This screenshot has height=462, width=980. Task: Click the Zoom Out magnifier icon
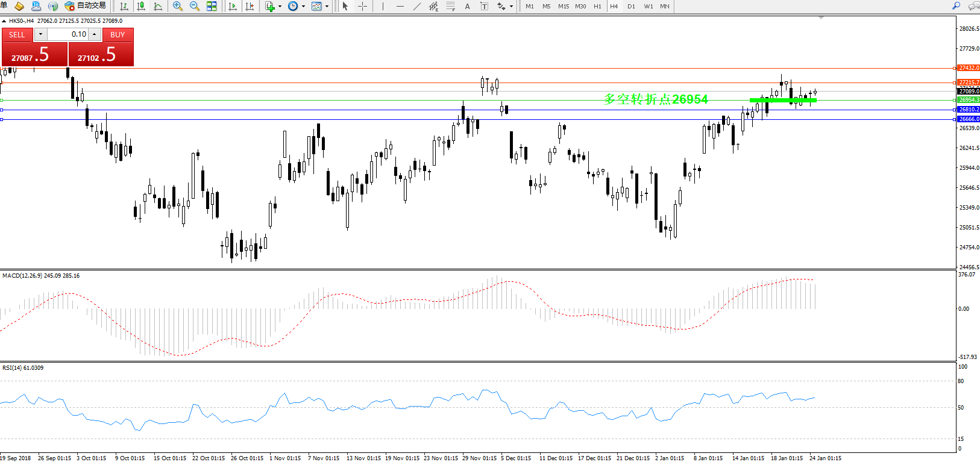pos(194,6)
